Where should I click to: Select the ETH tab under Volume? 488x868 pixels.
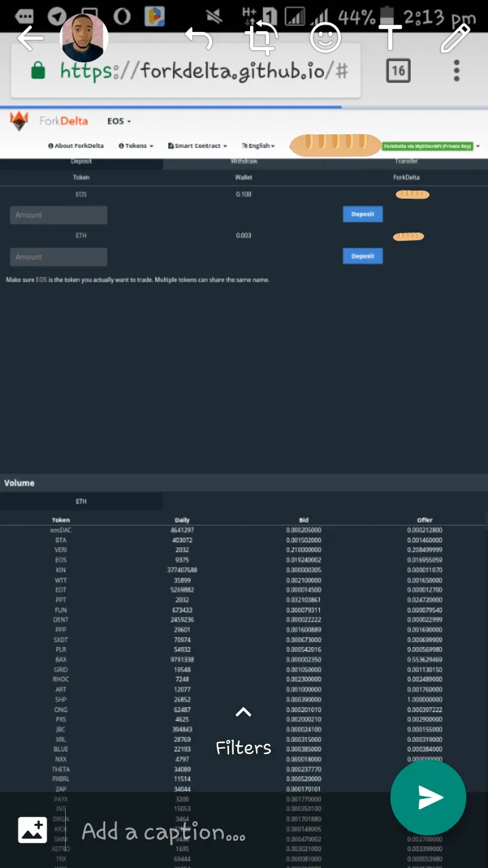point(81,502)
